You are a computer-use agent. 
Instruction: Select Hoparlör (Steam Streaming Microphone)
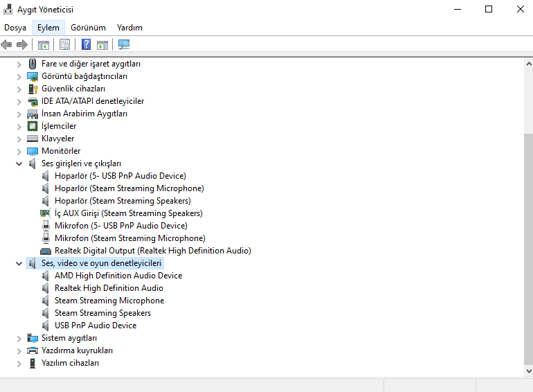[129, 188]
